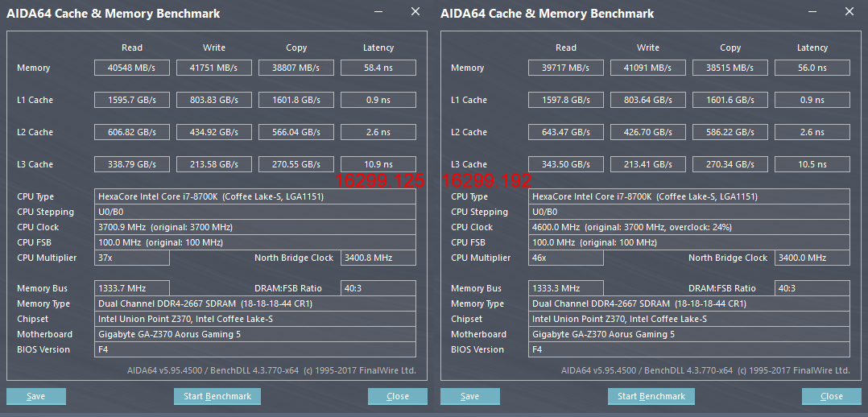Select L3 Cache Latency 10.5 ns value
This screenshot has height=417, width=868.
[x=812, y=164]
